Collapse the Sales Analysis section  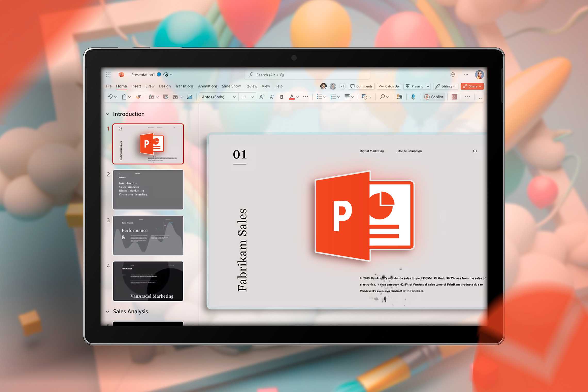click(108, 312)
